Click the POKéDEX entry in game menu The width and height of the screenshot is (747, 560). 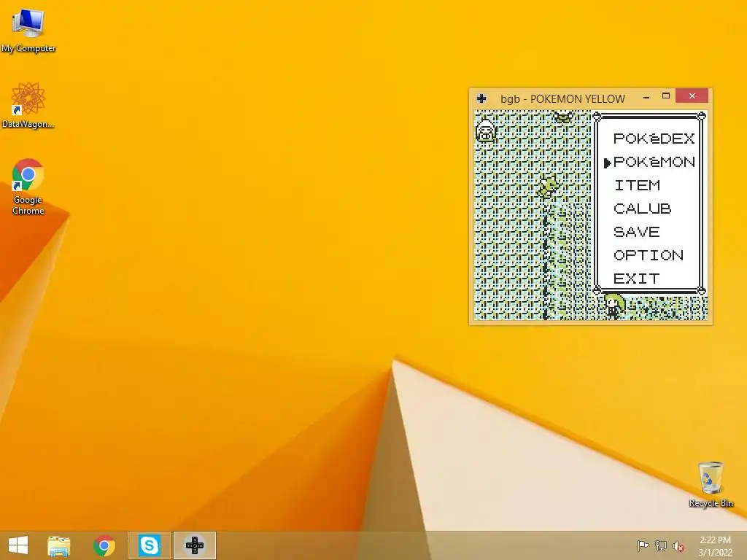[654, 139]
